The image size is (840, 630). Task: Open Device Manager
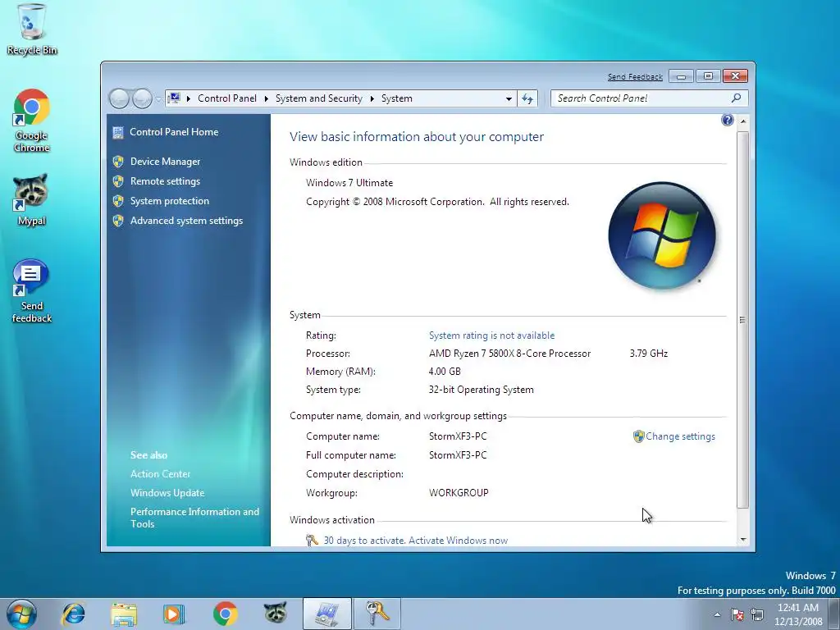tap(166, 162)
